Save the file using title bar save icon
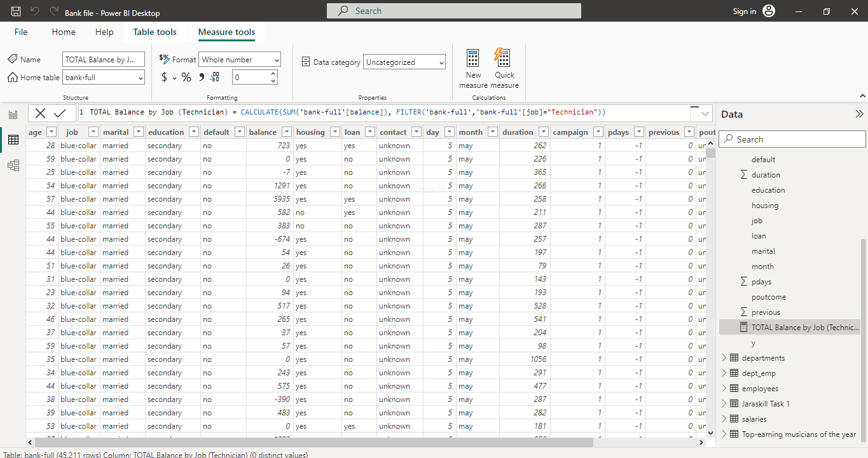Viewport: 868px width, 458px height. tap(14, 10)
